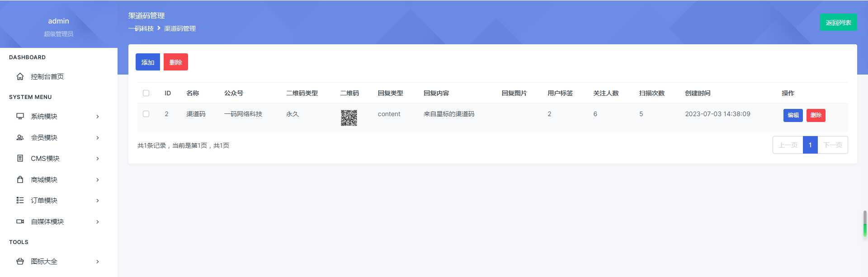Image resolution: width=868 pixels, height=277 pixels.
Task: Click the blue 添加 button
Action: click(148, 62)
